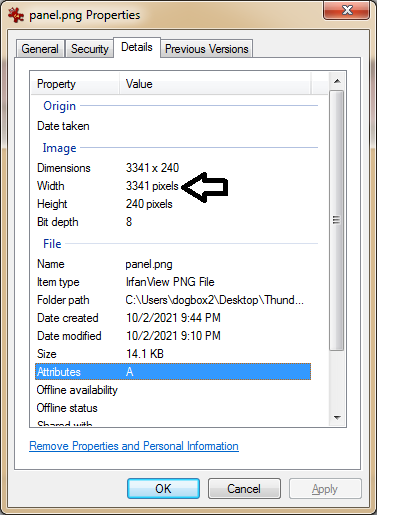Close the panel.png Properties window
The height and width of the screenshot is (515, 400).
click(x=347, y=10)
